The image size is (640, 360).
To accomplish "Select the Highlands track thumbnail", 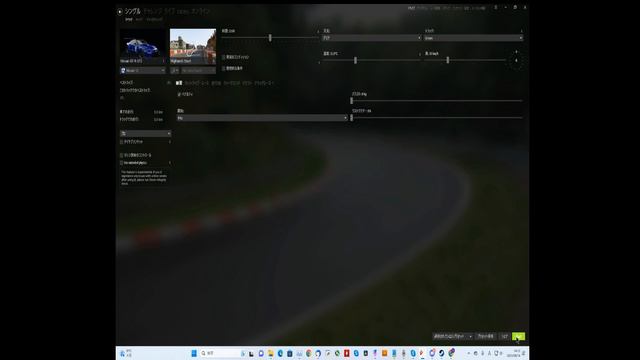I will click(x=193, y=47).
